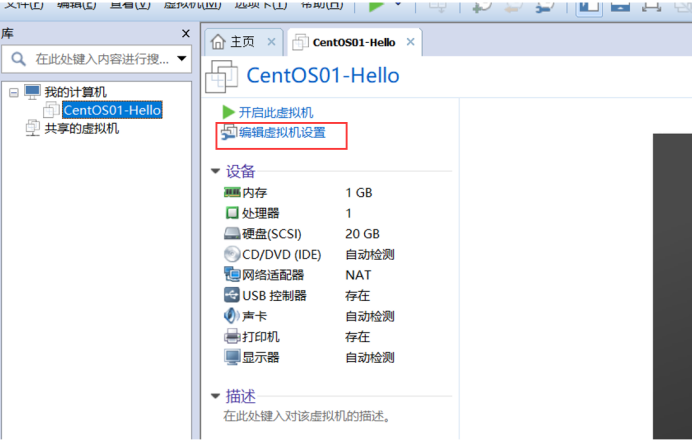
Task: Click the network adapter icon
Action: click(x=232, y=274)
